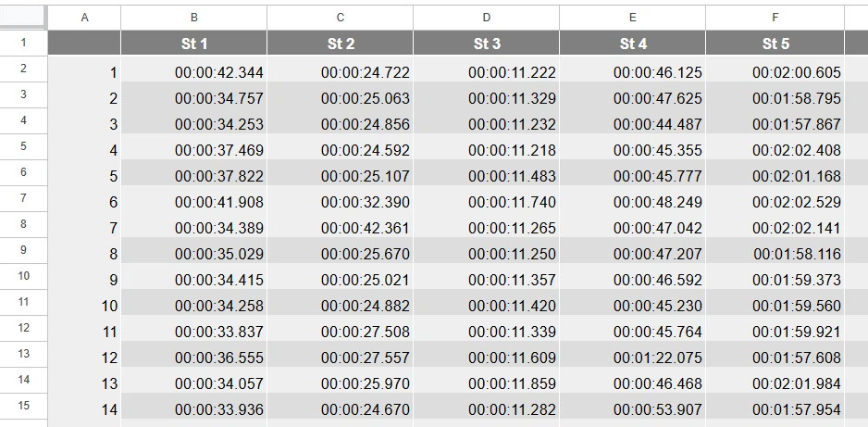Screen dimensions: 868x427
Task: Click the St 3 header cell
Action: pyautogui.click(x=487, y=44)
